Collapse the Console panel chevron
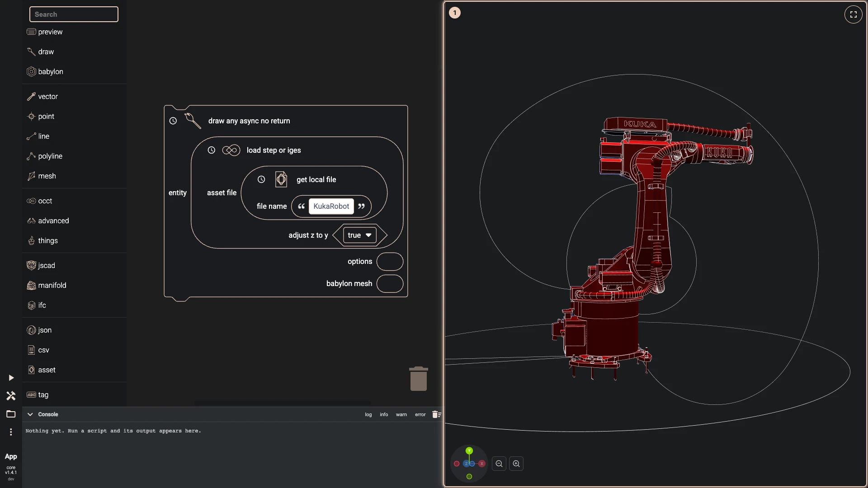The width and height of the screenshot is (868, 488). point(30,414)
